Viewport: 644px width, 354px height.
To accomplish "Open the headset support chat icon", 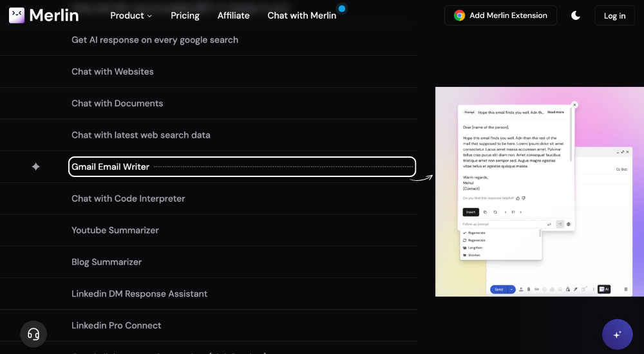I will pyautogui.click(x=33, y=334).
